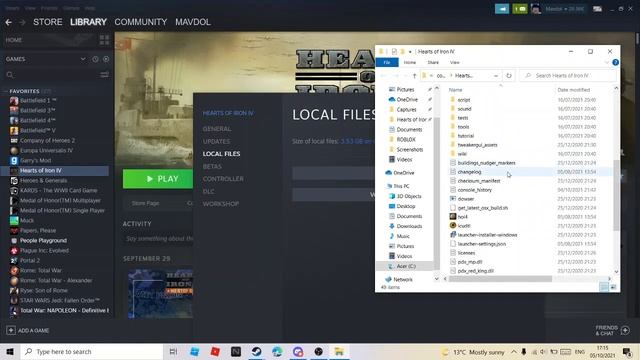Click the green PLAY button
This screenshot has height=360, width=640.
158,179
